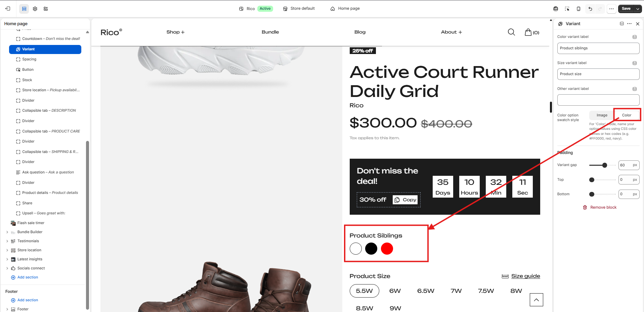
Task: Click the Undo arrow
Action: [x=590, y=9]
